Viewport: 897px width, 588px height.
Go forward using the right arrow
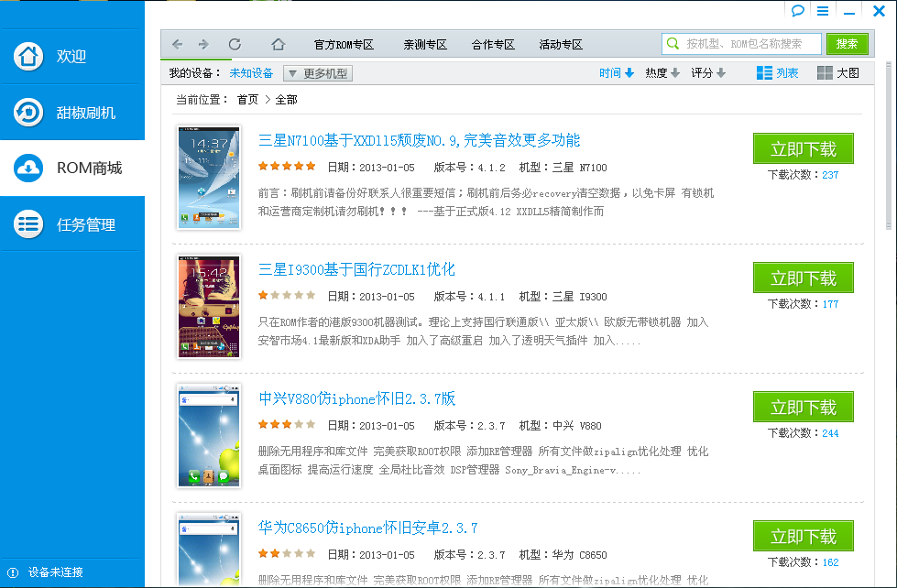203,44
